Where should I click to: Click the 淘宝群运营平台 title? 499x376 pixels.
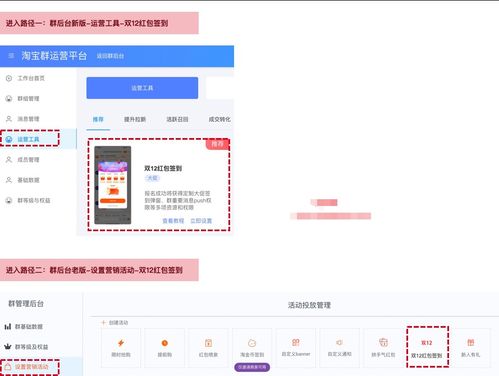pyautogui.click(x=54, y=56)
